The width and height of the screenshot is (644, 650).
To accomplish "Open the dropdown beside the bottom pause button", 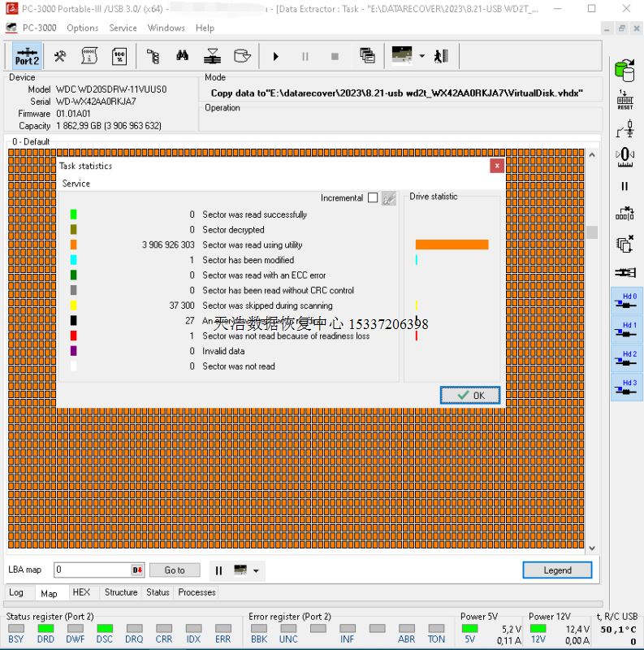I will pyautogui.click(x=257, y=570).
